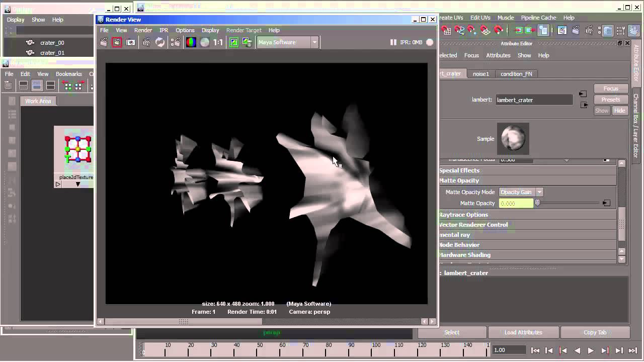Click the go to input connection icon
The width and height of the screenshot is (644, 362).
(x=583, y=94)
